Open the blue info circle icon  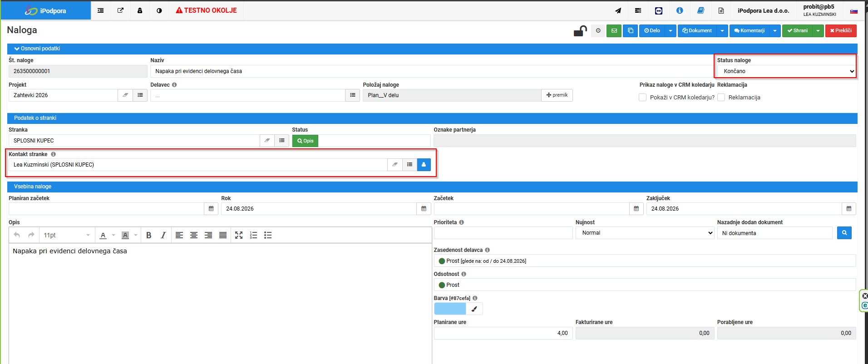click(x=680, y=10)
